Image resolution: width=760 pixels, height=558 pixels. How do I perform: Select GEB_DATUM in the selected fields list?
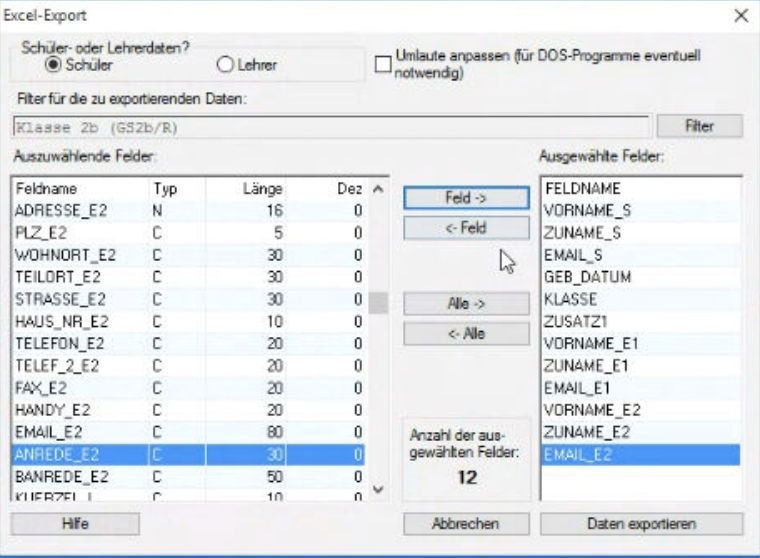[640, 277]
